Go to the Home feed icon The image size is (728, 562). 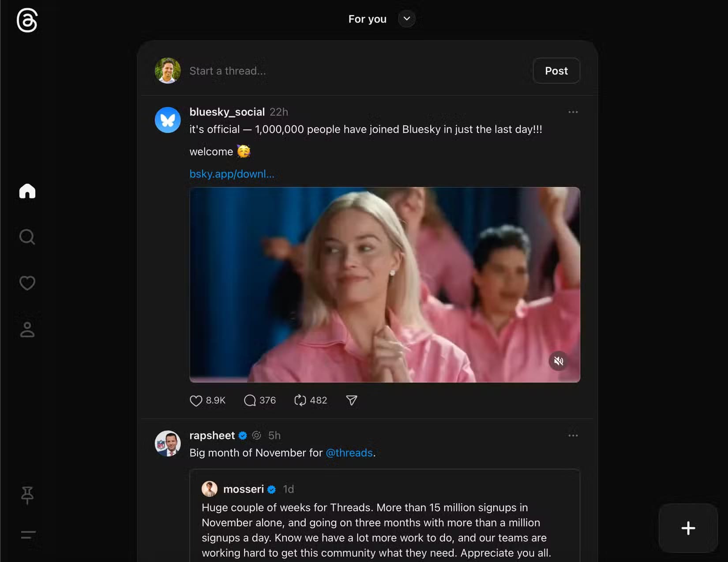(x=27, y=191)
